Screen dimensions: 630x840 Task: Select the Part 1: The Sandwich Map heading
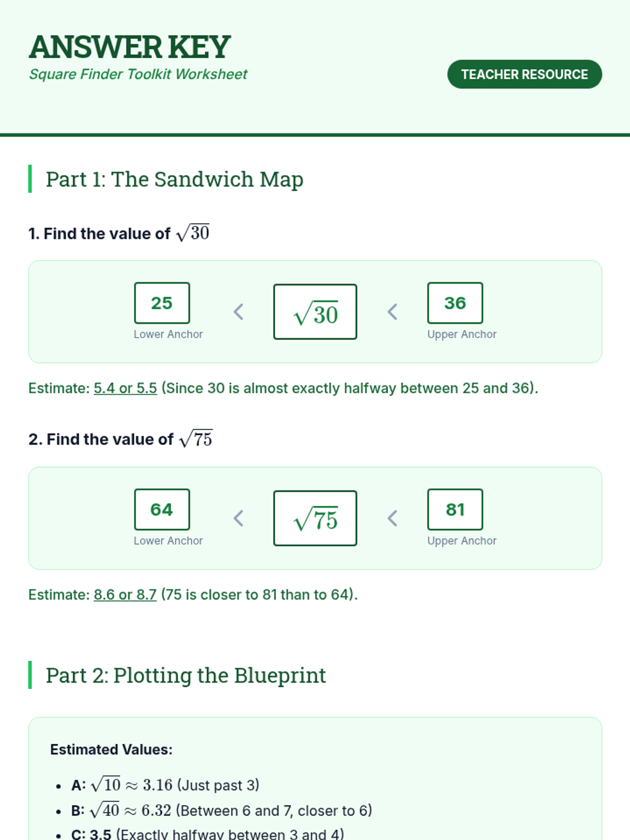[x=174, y=179]
